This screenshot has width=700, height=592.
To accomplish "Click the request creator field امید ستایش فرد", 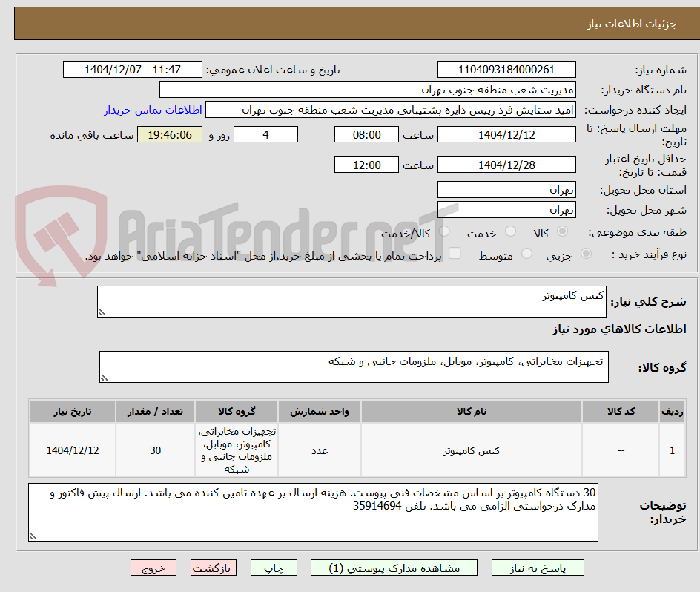I will point(391,110).
